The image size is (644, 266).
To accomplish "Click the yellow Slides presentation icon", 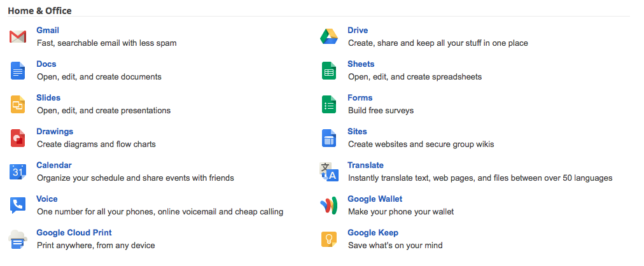I will (18, 104).
